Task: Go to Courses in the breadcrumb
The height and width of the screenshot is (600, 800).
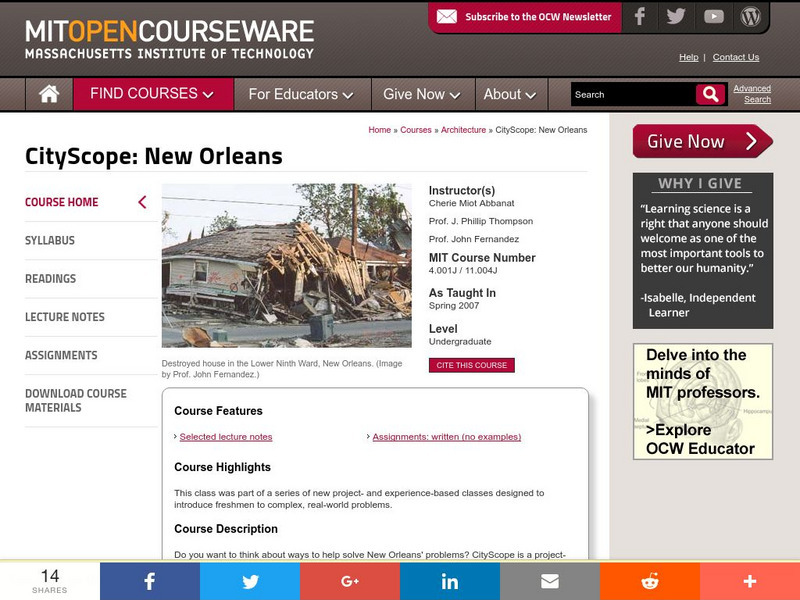Action: pos(416,130)
